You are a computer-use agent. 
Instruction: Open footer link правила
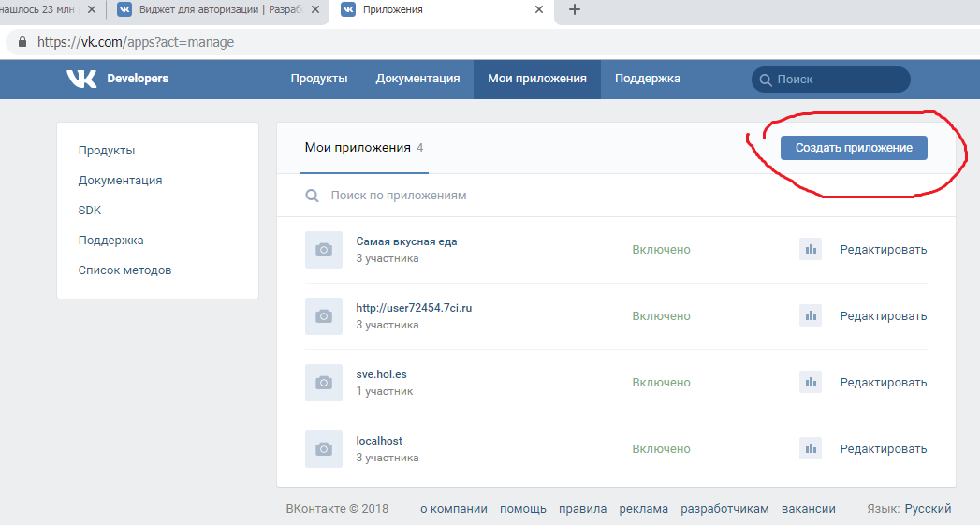click(x=582, y=509)
